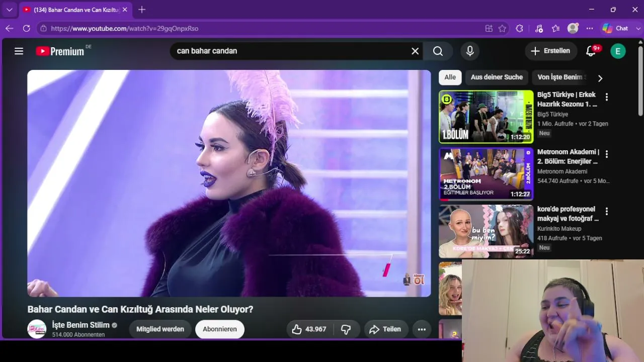Select the 'Alle' filter chip
Screen dimensions: 644x362
pos(450,77)
